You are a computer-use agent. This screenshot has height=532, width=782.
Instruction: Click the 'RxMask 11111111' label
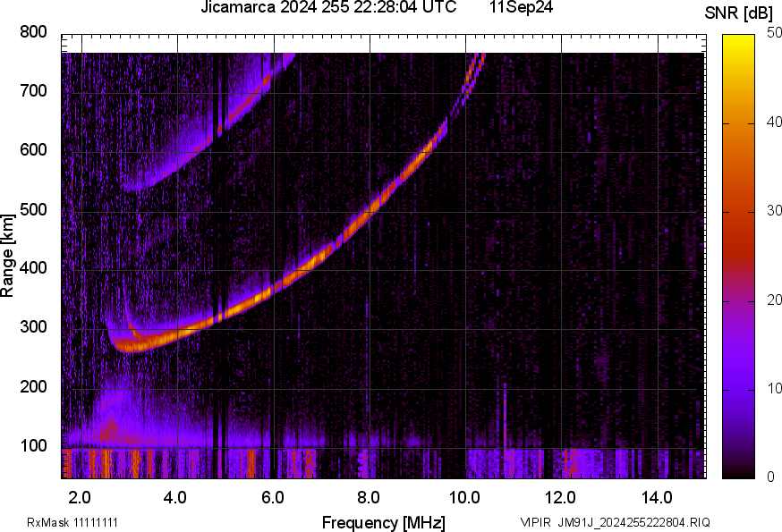tap(72, 522)
